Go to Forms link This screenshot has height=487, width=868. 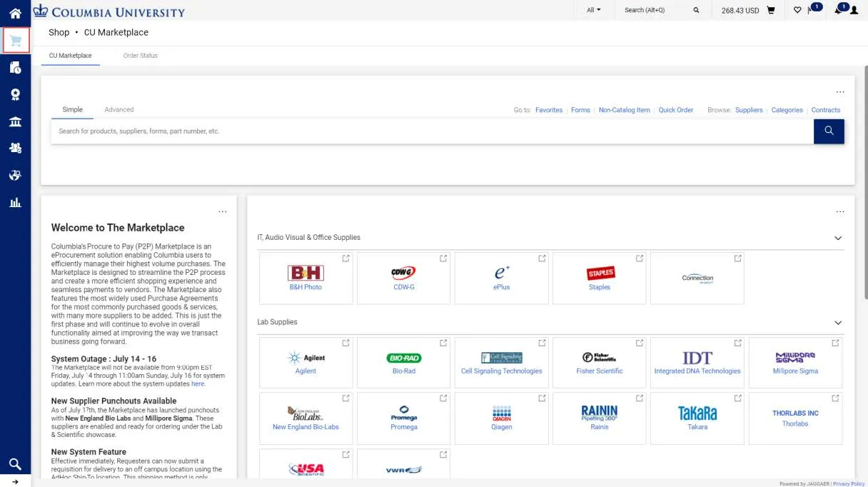click(580, 110)
